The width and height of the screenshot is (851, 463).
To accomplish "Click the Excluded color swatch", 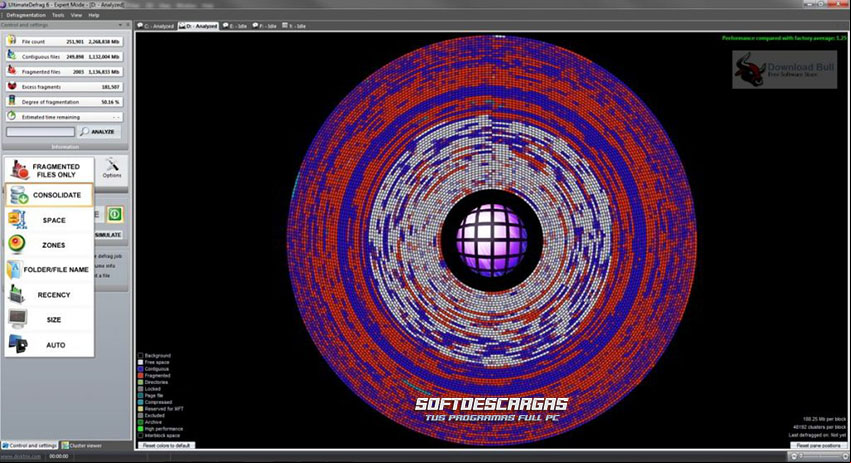I will (141, 415).
